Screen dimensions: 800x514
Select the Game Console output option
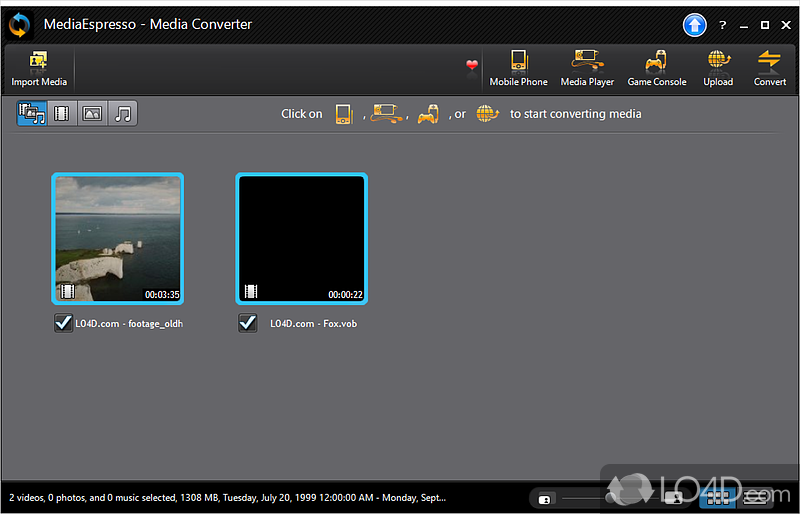pyautogui.click(x=657, y=69)
